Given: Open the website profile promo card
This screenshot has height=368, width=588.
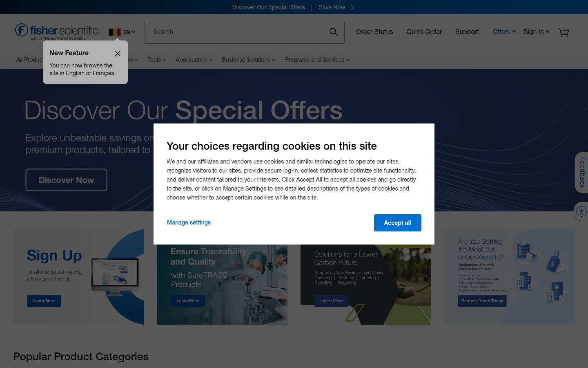Looking at the screenshot, I should pos(510,277).
